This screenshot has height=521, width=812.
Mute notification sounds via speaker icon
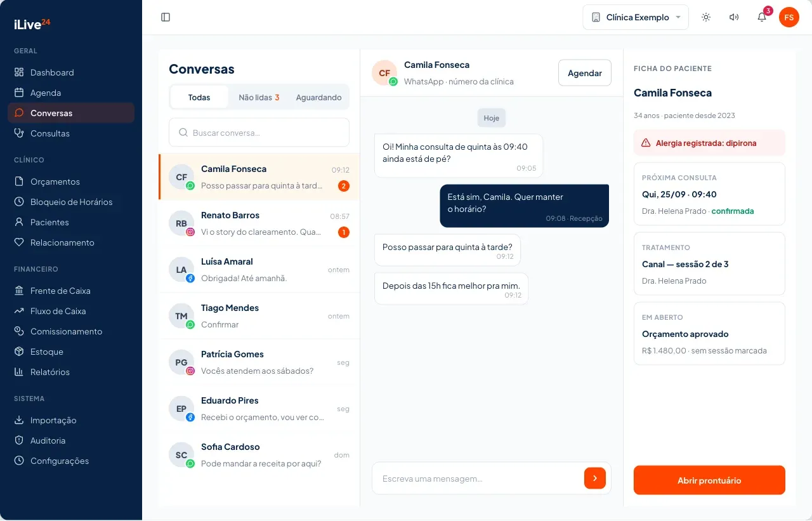point(734,17)
